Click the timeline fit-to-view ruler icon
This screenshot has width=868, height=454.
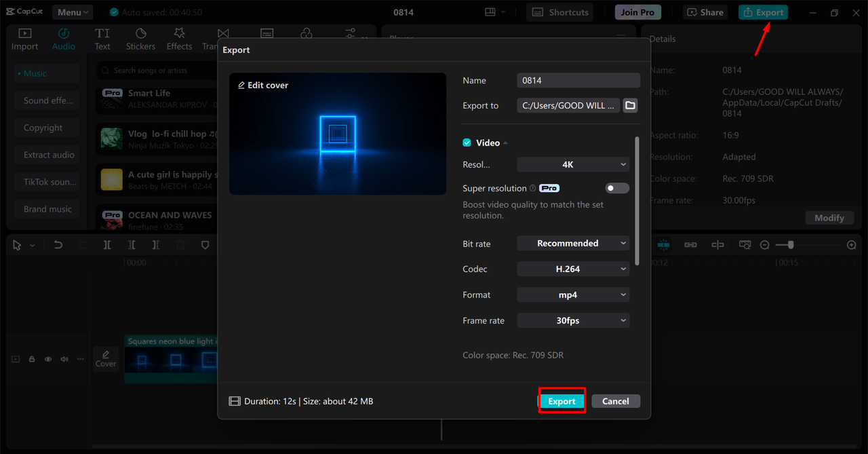point(745,245)
